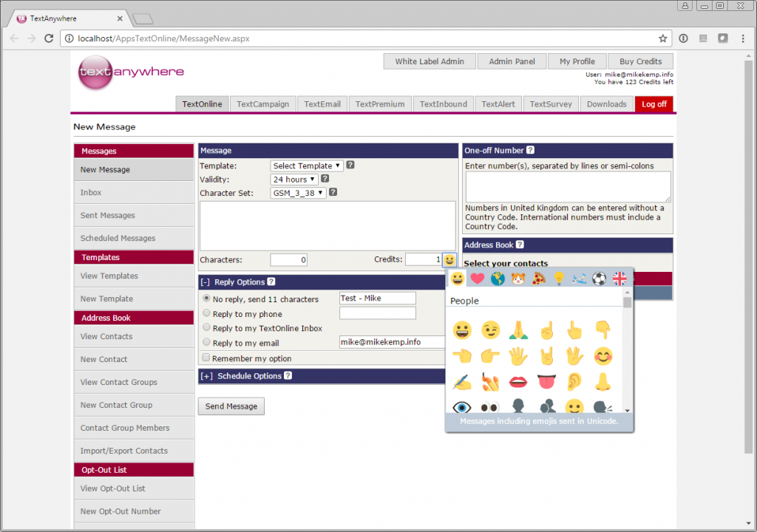
Task: Open the TextSurvey tab
Action: point(551,104)
